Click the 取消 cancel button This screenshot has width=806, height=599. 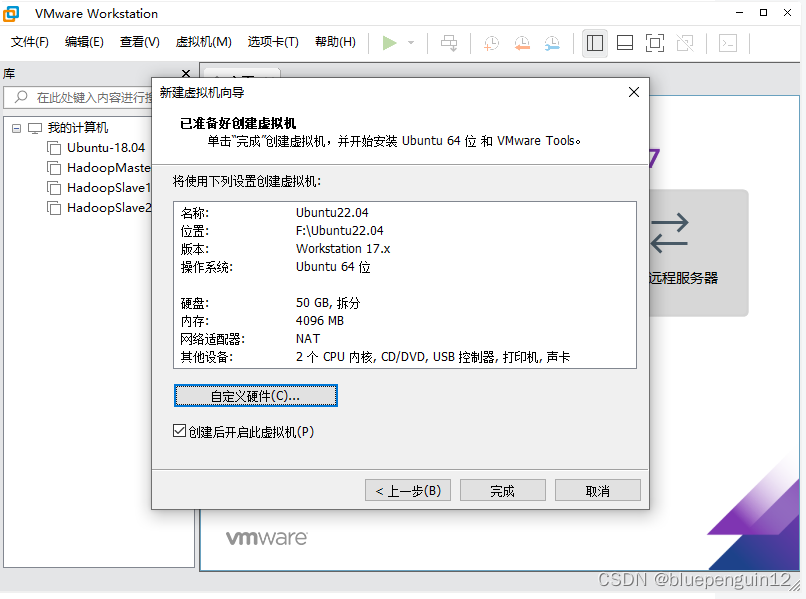pyautogui.click(x=597, y=491)
